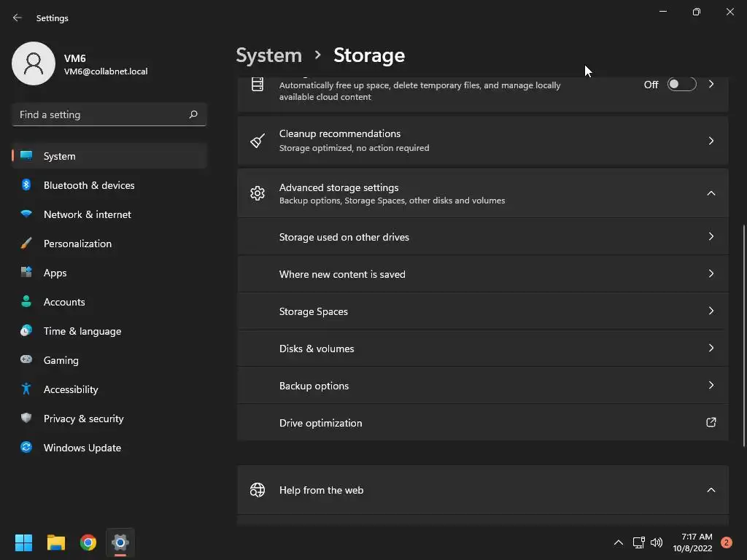
Task: Turn on the Storage Sense toggle
Action: click(681, 85)
